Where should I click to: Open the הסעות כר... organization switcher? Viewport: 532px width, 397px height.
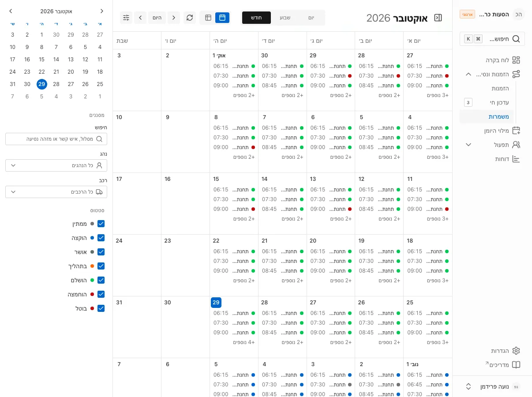pyautogui.click(x=492, y=15)
